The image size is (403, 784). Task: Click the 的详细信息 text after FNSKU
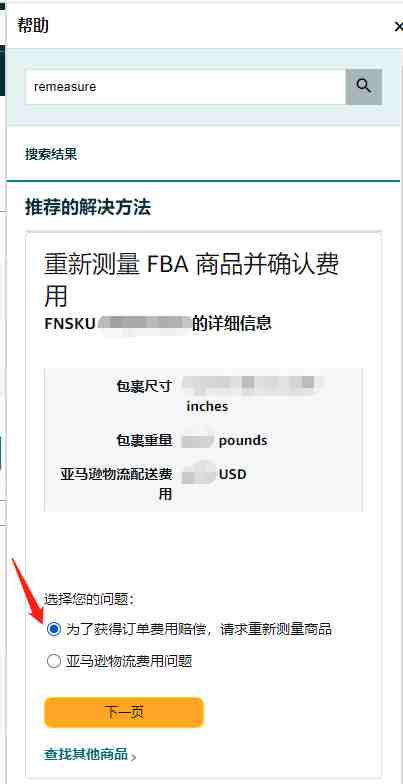click(x=232, y=324)
